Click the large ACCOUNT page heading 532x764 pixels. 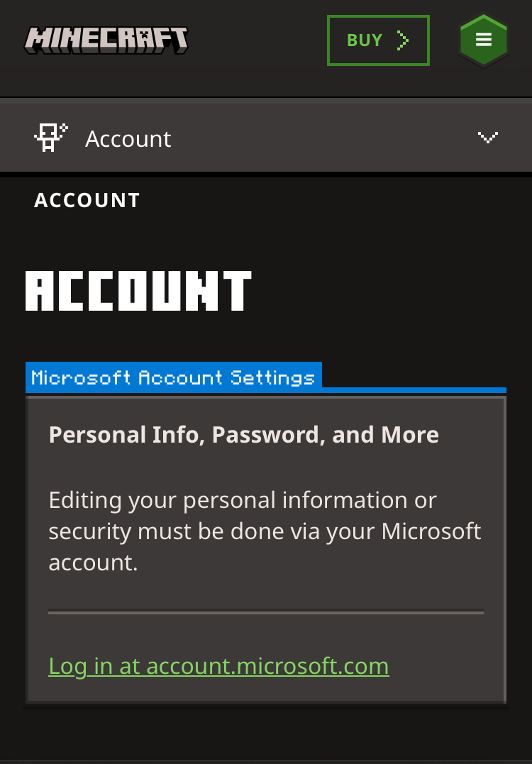pyautogui.click(x=138, y=292)
